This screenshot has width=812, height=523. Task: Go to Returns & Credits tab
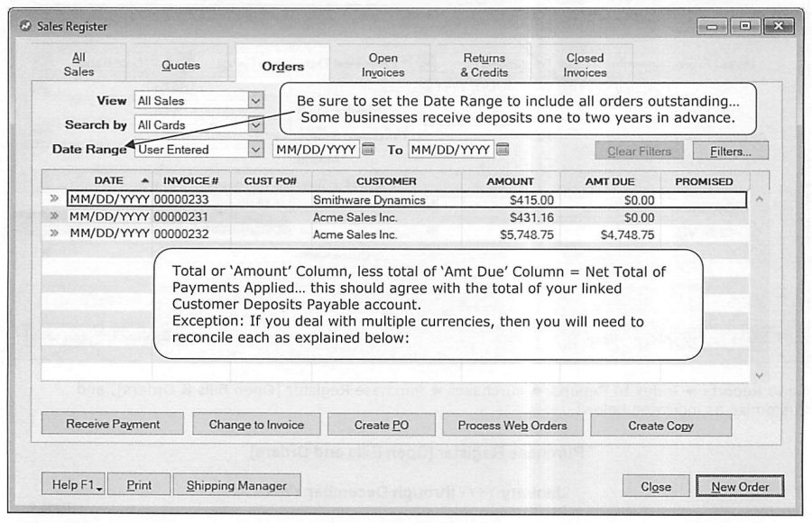[484, 65]
